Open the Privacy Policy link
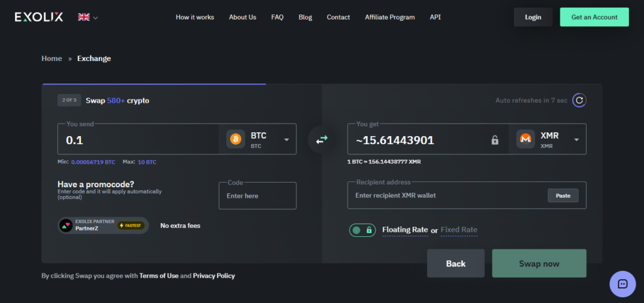The image size is (644, 303). pos(214,276)
